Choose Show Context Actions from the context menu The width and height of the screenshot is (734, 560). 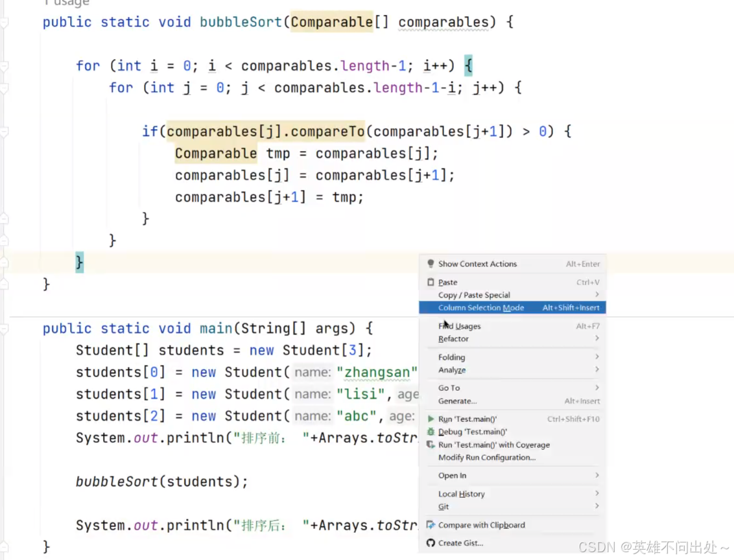[x=513, y=264]
